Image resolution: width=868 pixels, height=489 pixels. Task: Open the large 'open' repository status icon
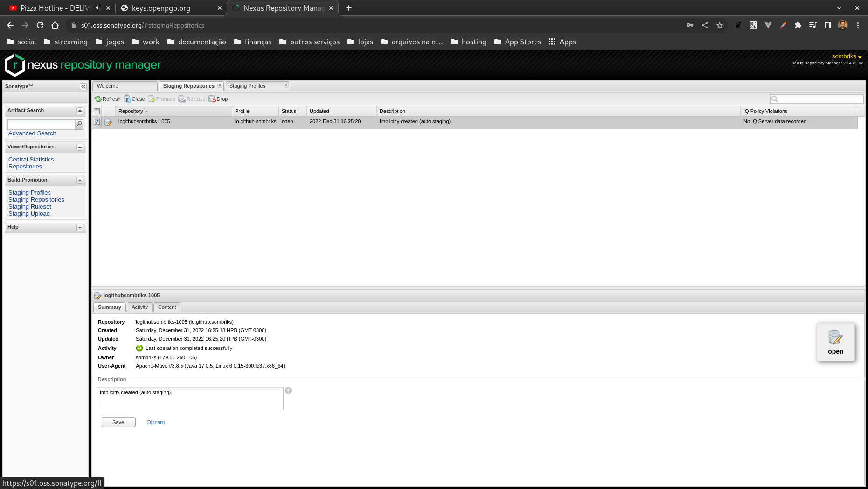pos(835,342)
